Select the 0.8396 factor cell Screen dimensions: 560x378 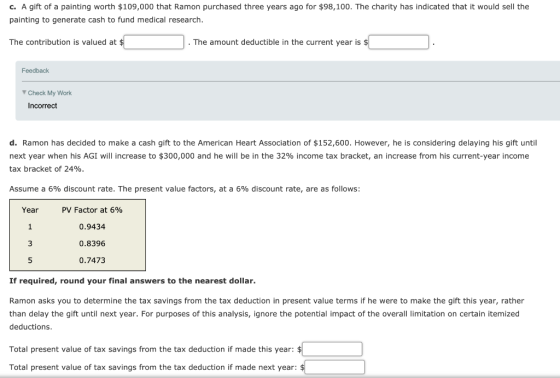[x=92, y=244]
